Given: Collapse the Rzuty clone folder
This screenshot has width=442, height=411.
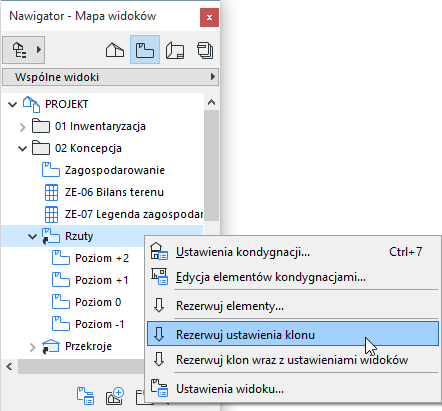Looking at the screenshot, I should pyautogui.click(x=32, y=237).
